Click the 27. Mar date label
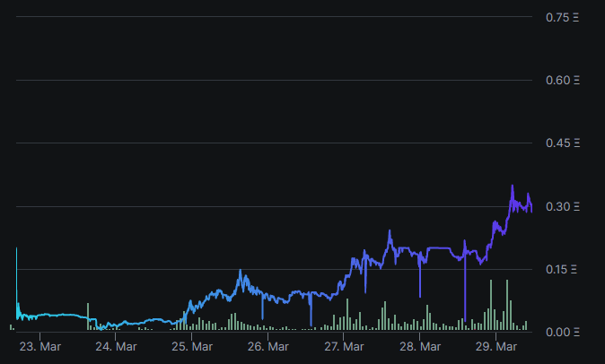This screenshot has height=364, width=605. click(x=344, y=347)
